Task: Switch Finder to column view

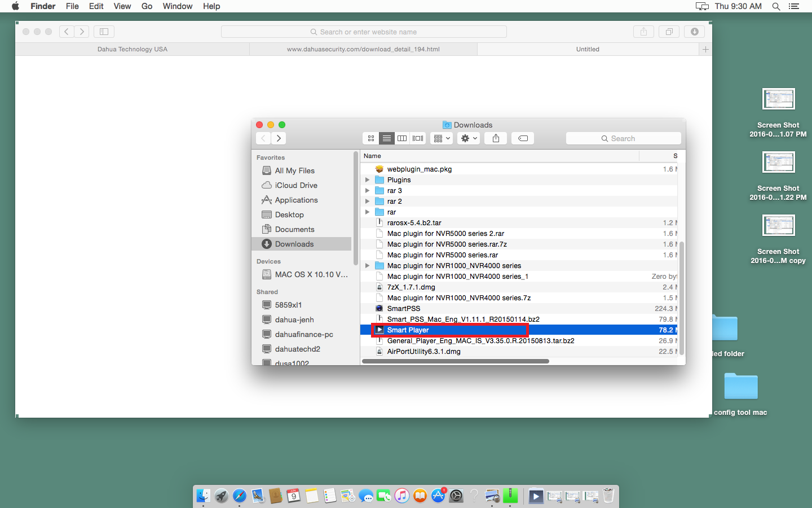Action: click(x=402, y=138)
